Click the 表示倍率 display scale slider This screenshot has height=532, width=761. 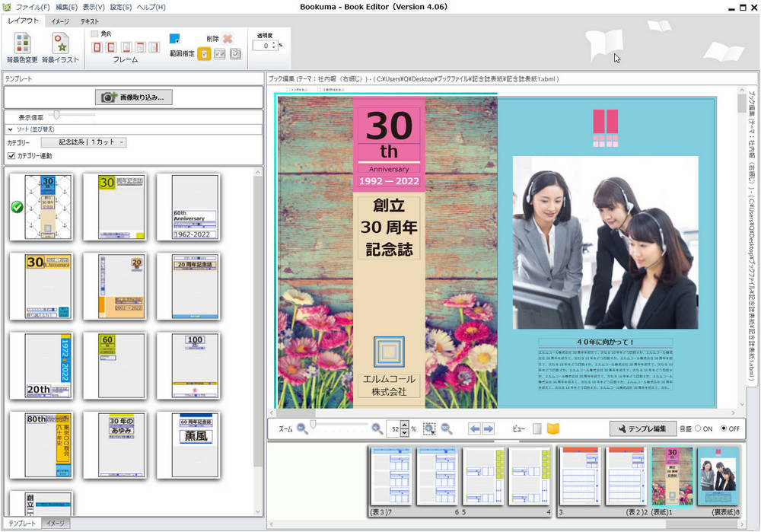point(55,115)
